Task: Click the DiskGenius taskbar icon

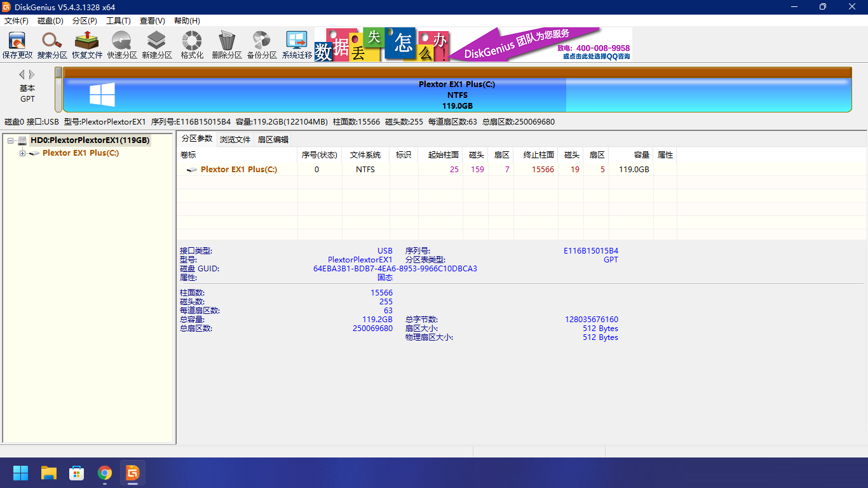Action: pos(133,473)
